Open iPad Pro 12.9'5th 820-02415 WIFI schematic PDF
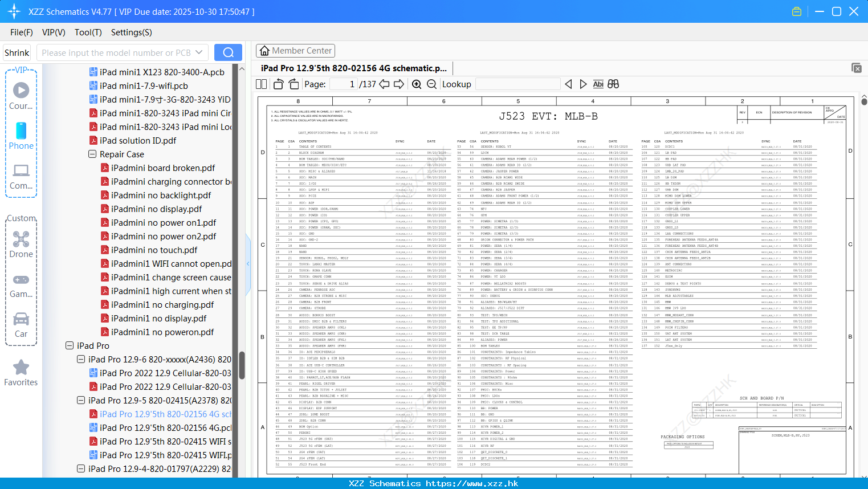The image size is (868, 489). click(165, 441)
